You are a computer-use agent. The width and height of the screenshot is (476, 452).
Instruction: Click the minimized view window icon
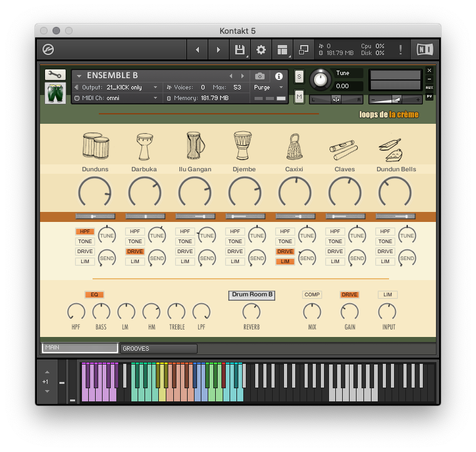[x=303, y=49]
